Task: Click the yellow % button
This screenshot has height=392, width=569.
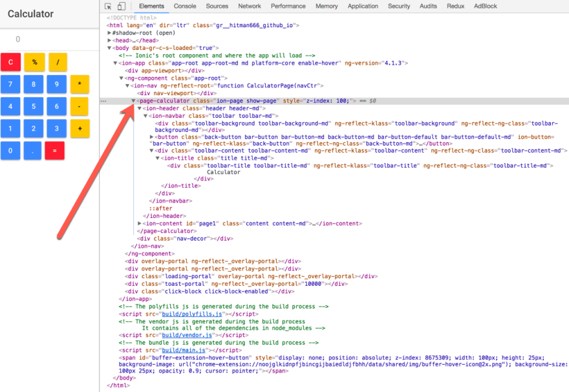Action: coord(34,62)
